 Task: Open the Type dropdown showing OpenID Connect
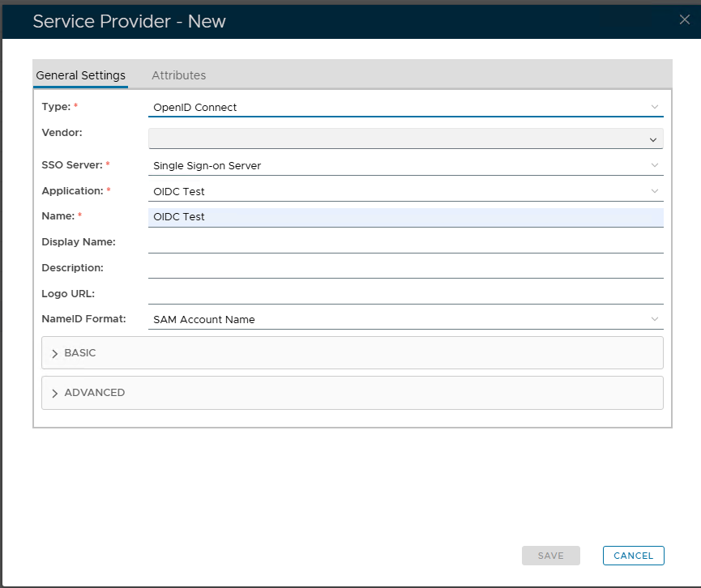click(405, 107)
